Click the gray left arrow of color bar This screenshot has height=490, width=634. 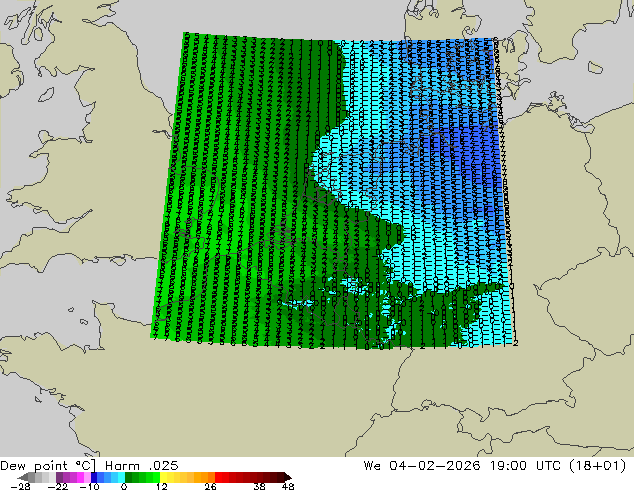23,477
